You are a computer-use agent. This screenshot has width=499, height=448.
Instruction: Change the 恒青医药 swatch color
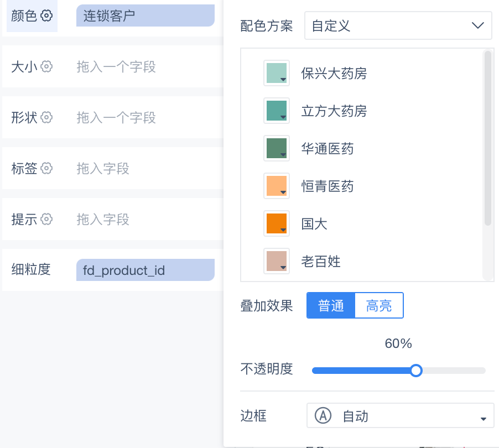click(277, 186)
